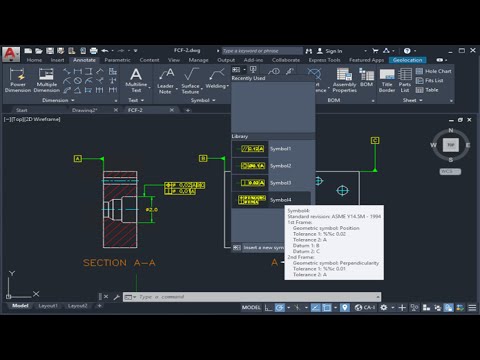Expand the Sheet panel dropdown
This screenshot has width=480, height=360.
(412, 100)
